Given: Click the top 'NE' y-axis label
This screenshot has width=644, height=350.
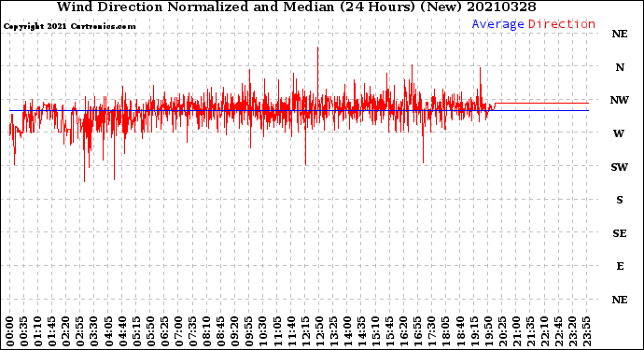Looking at the screenshot, I should pyautogui.click(x=620, y=35).
